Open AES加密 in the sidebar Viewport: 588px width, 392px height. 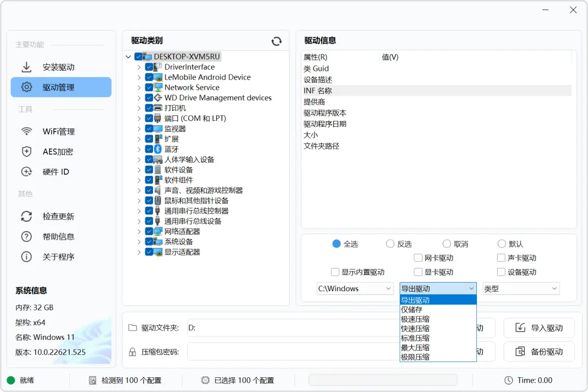[x=61, y=151]
